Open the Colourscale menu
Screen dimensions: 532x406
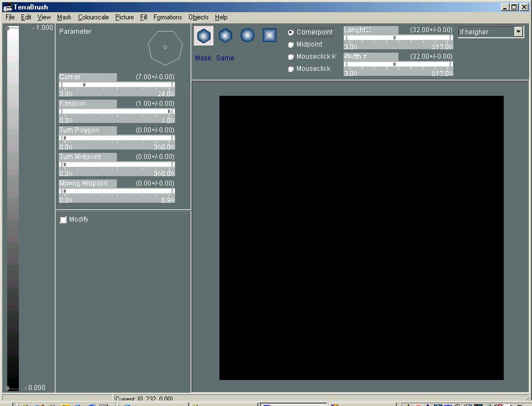pyautogui.click(x=93, y=17)
